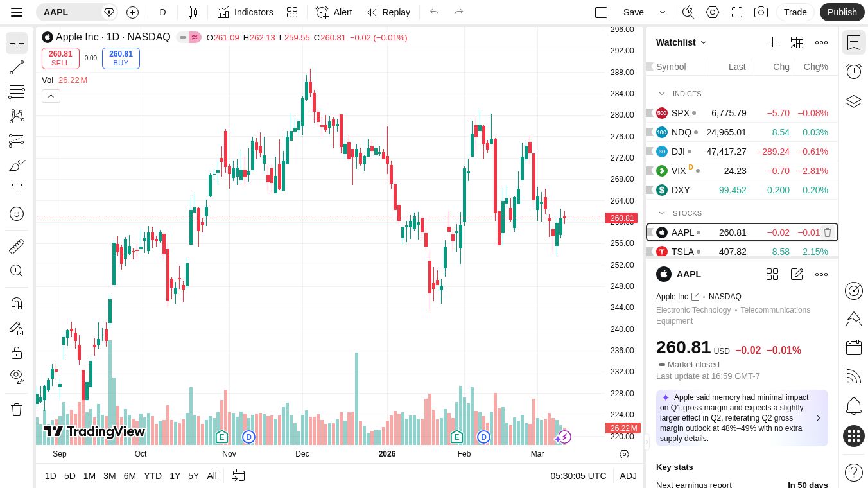Open the Watchlist name dropdown

pos(681,42)
